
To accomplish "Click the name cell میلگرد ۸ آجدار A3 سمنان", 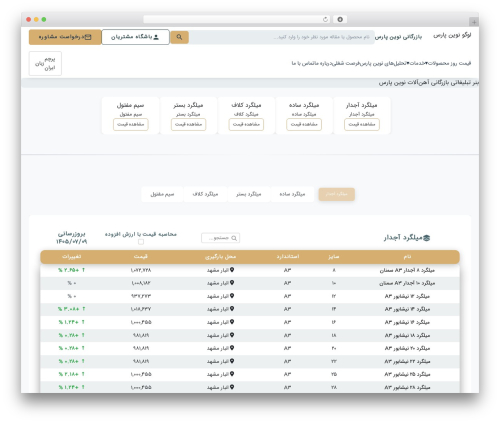I will tap(407, 270).
